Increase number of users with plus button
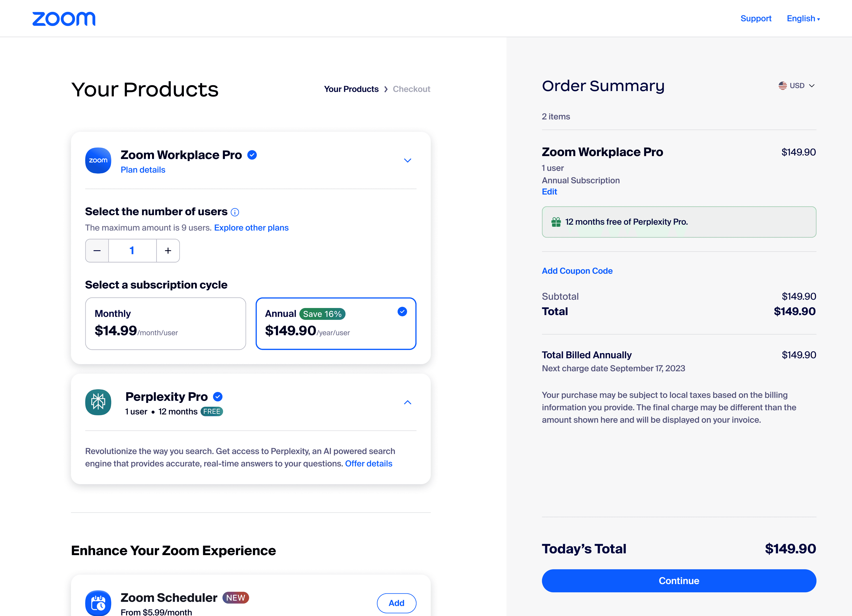 (168, 250)
